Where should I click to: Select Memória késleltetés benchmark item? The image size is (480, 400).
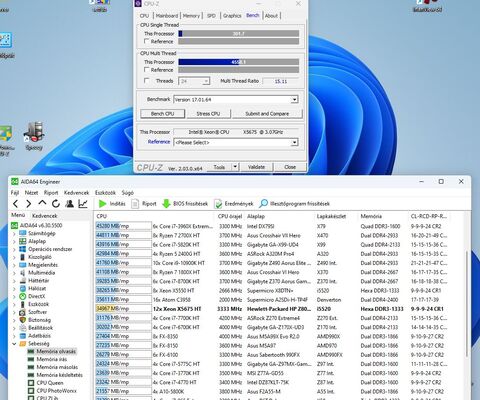click(55, 375)
